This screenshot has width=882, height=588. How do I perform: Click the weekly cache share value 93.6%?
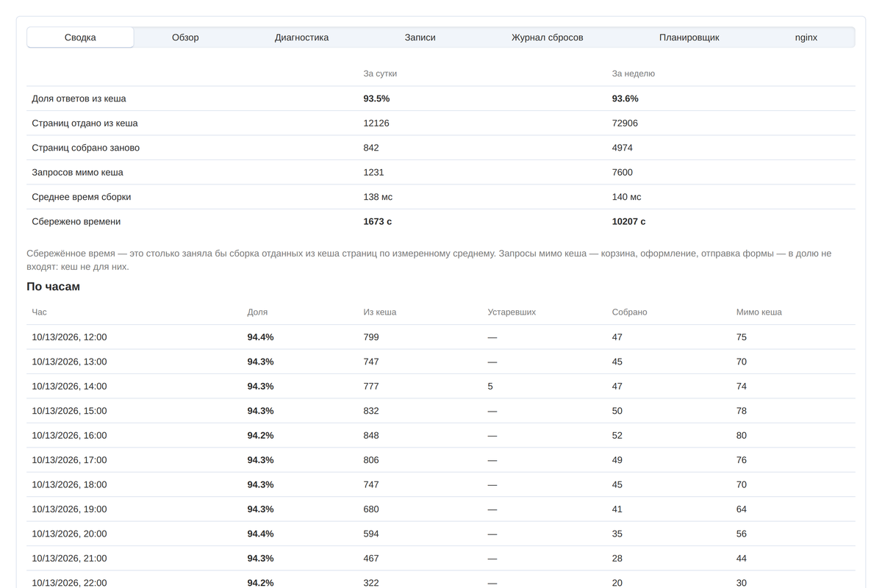[625, 98]
